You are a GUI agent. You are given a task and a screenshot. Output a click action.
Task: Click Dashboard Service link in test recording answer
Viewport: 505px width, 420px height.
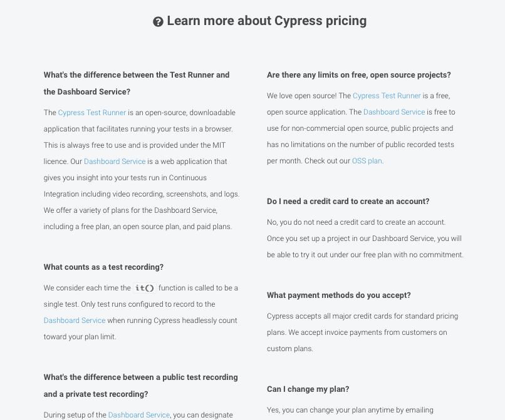coord(75,320)
